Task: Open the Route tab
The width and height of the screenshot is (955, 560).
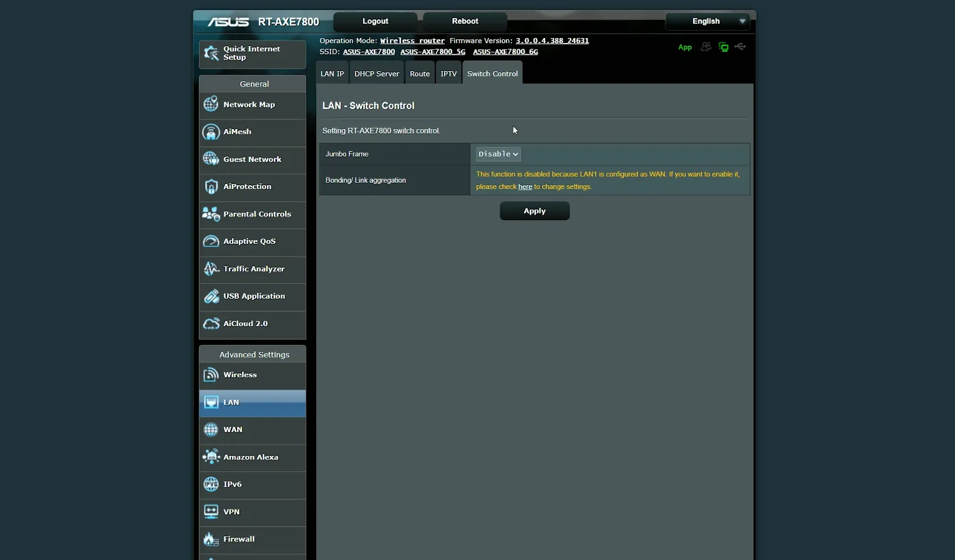Action: pos(420,74)
